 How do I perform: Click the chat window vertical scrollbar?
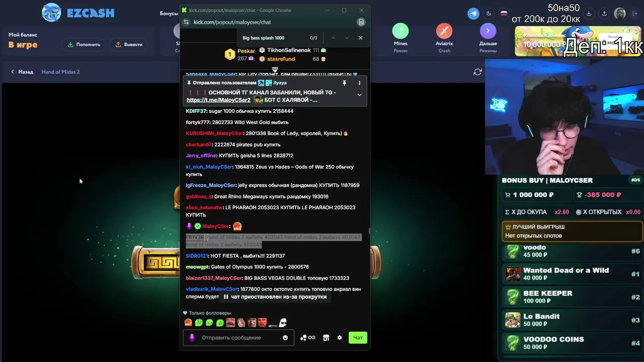(x=369, y=231)
